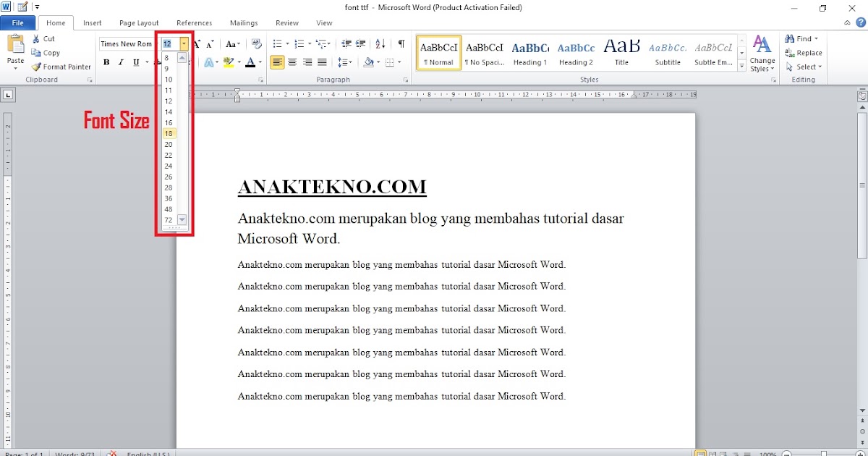Click the Numbering list icon

click(x=300, y=44)
